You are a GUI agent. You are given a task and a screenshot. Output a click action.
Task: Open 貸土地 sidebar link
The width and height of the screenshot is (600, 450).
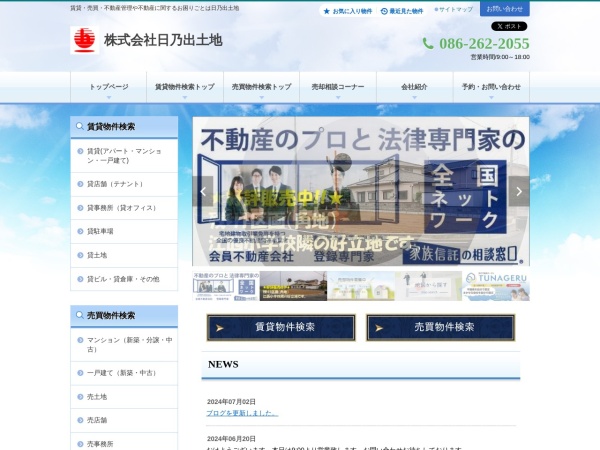tap(124, 255)
